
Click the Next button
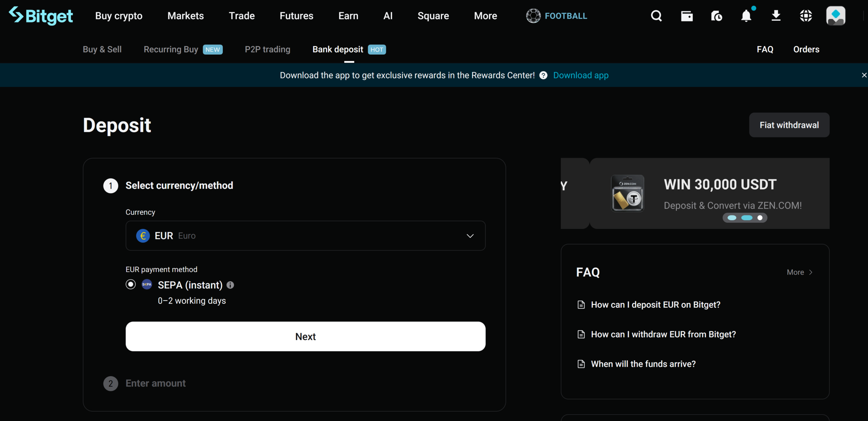click(305, 337)
